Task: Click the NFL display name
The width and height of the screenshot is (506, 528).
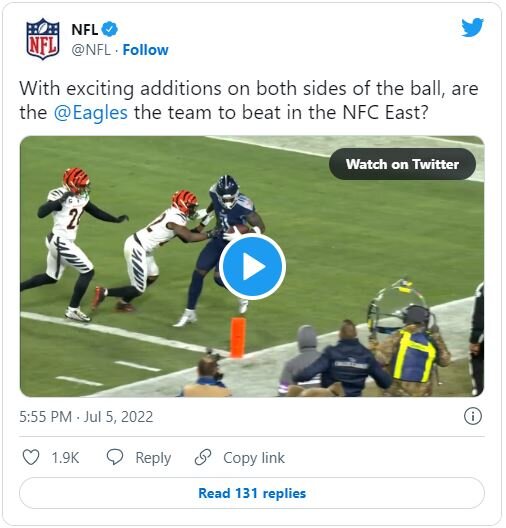Action: click(85, 30)
